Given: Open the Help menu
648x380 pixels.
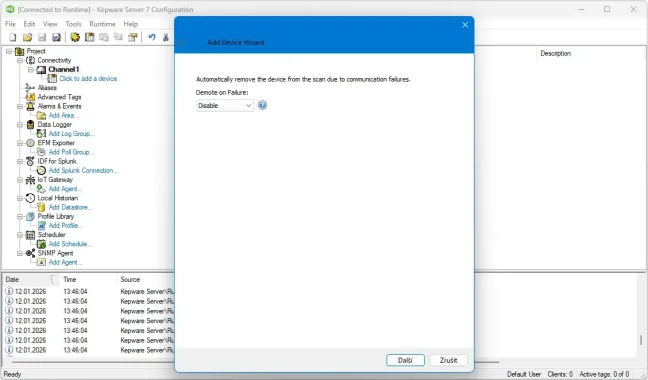Looking at the screenshot, I should [131, 24].
